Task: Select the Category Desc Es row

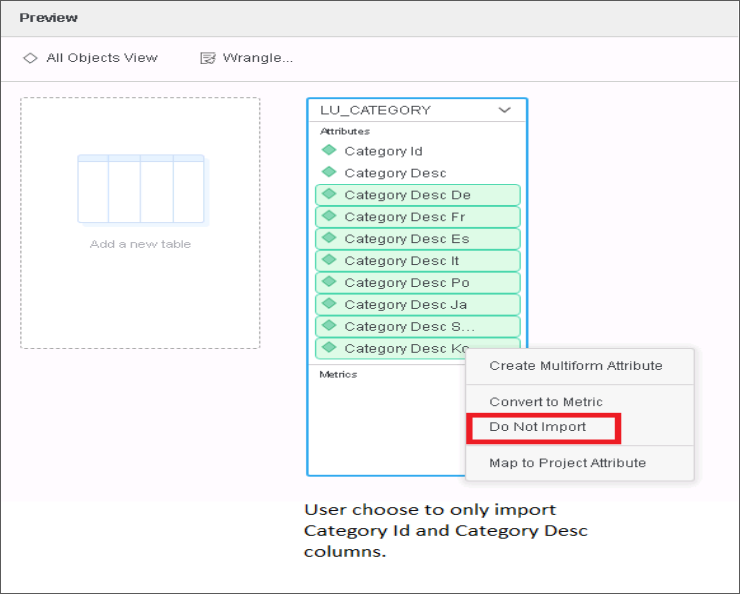Action: tap(418, 239)
